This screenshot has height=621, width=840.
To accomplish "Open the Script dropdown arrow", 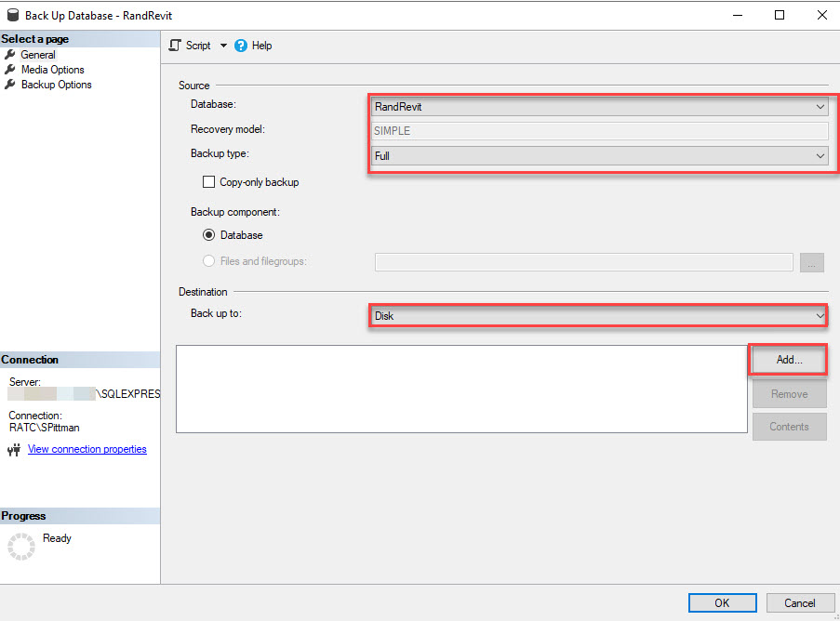I will 223,46.
